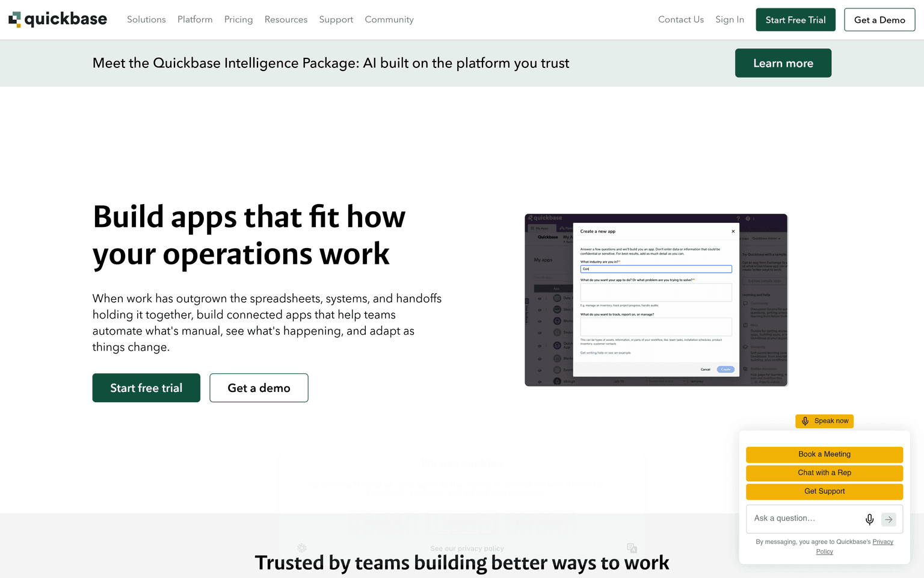Viewport: 924px width, 578px height.
Task: Go to Pricing page
Action: point(238,19)
